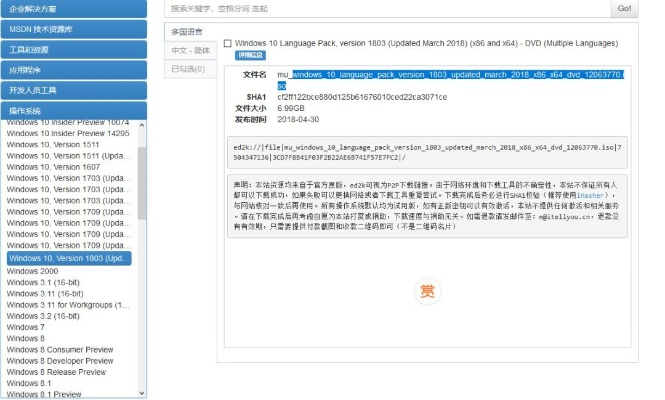Expand the 应用程序 section
This screenshot has height=400, width=665.
(x=74, y=70)
